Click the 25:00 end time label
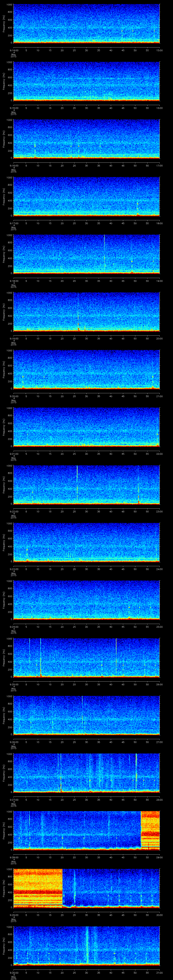The height and width of the screenshot is (980, 173). [160, 627]
